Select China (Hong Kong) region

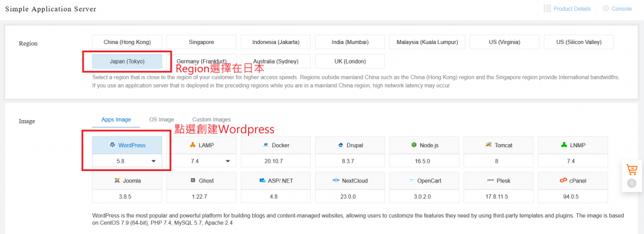pyautogui.click(x=127, y=42)
